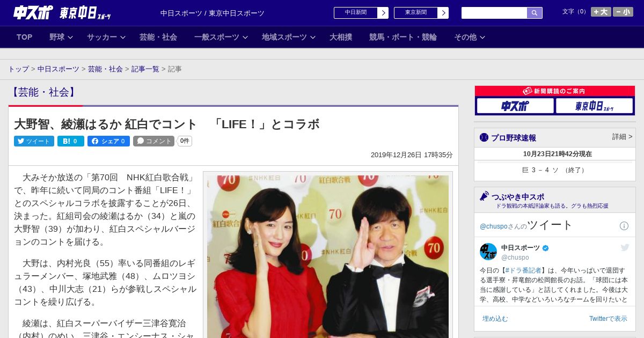Open comments via コメント button

pyautogui.click(x=153, y=141)
